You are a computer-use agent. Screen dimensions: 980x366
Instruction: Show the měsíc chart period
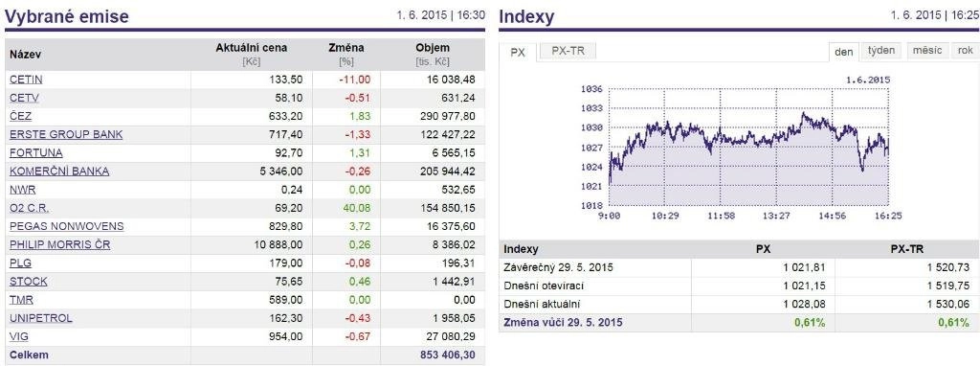click(x=926, y=51)
